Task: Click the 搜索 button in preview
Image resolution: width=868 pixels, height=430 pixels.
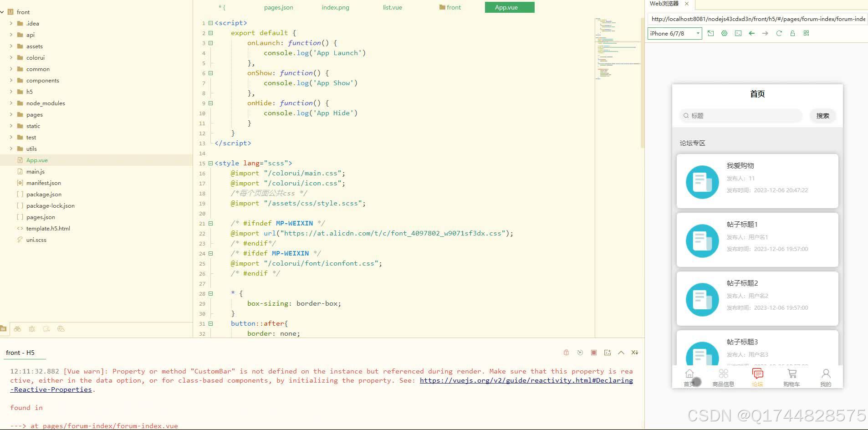Action: (822, 116)
